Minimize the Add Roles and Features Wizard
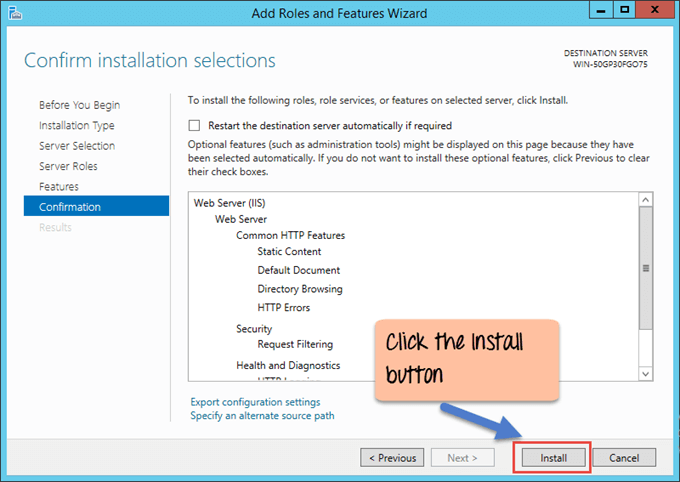This screenshot has width=680, height=482. click(x=601, y=12)
